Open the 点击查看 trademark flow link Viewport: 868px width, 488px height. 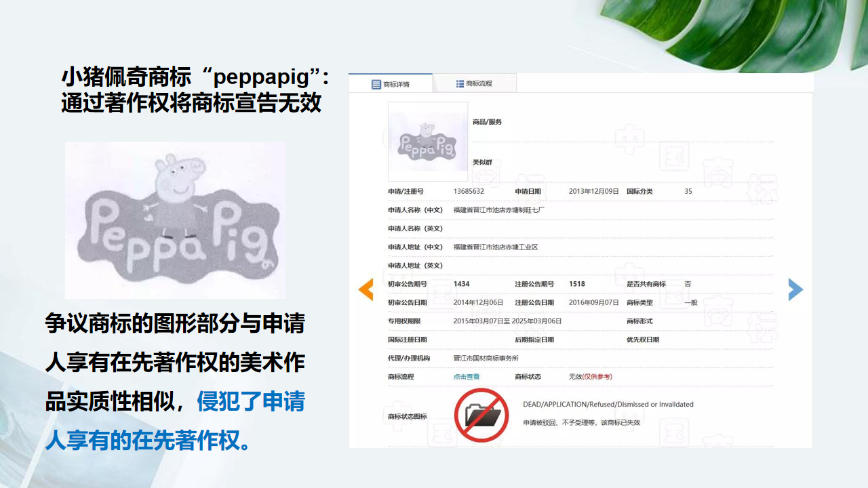[x=467, y=377]
